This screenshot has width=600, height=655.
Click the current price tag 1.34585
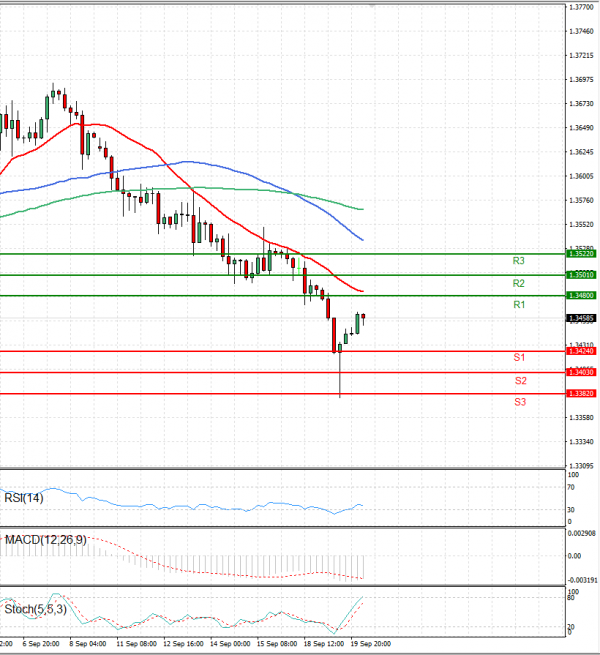pyautogui.click(x=580, y=319)
